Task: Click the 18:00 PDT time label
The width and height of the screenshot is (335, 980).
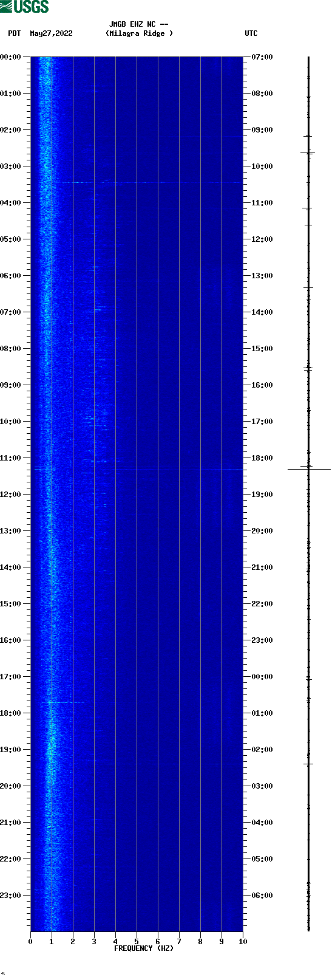Action: coord(10,713)
